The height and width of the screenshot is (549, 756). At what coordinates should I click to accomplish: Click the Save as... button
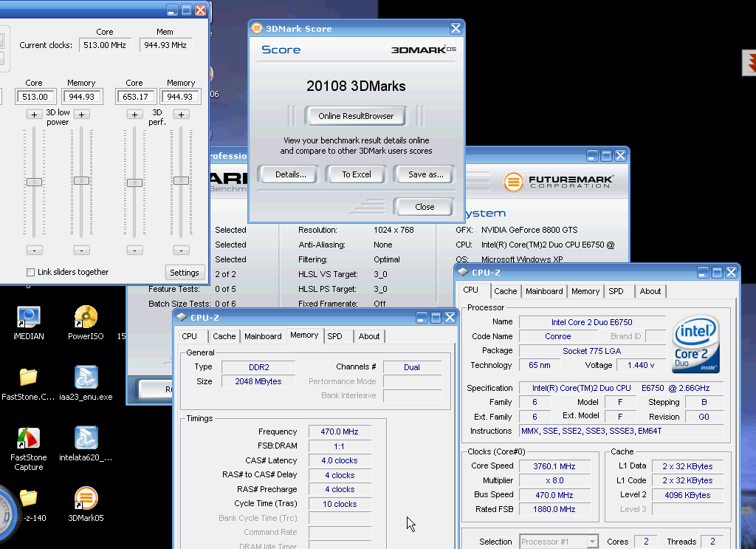tap(425, 174)
